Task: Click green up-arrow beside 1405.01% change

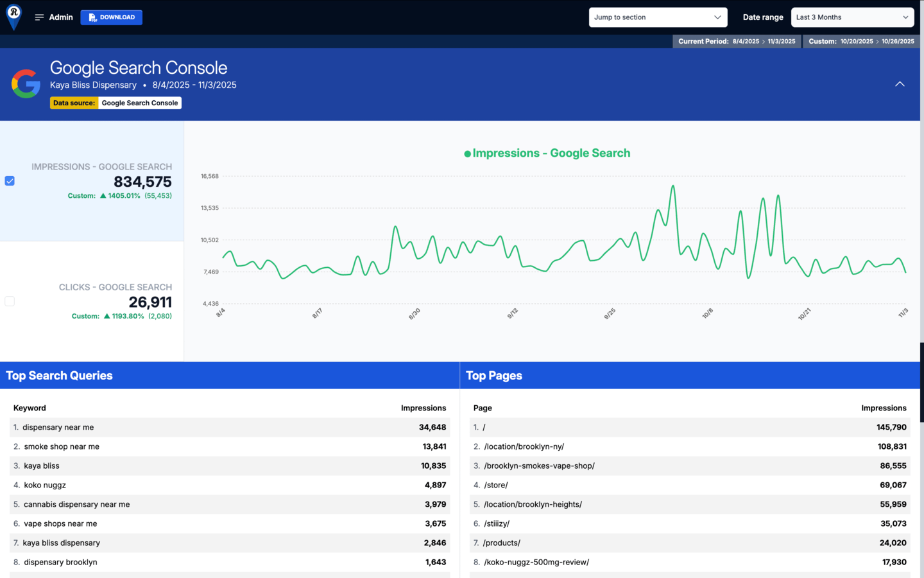Action: [103, 196]
